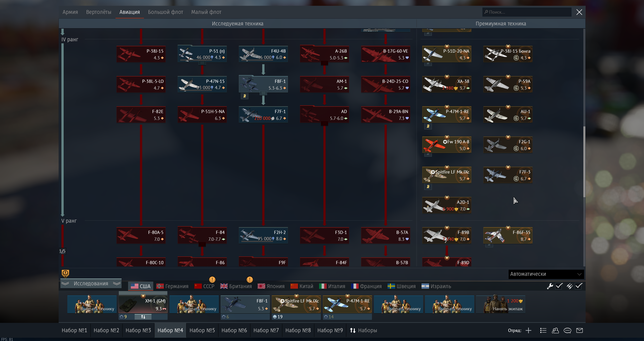Collapse the Исследования panel
The image size is (644, 341).
[91, 284]
